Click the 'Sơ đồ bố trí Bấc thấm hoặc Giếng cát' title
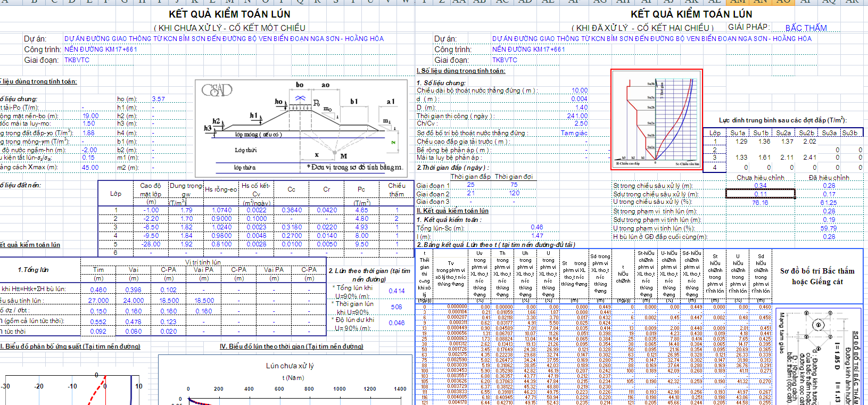 coord(817,276)
